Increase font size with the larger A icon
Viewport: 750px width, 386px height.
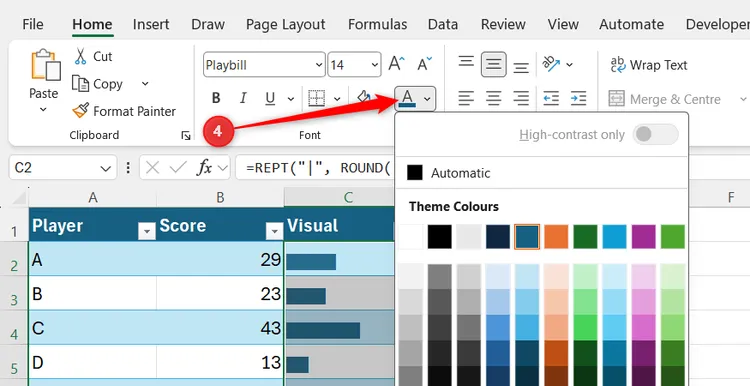pos(396,64)
